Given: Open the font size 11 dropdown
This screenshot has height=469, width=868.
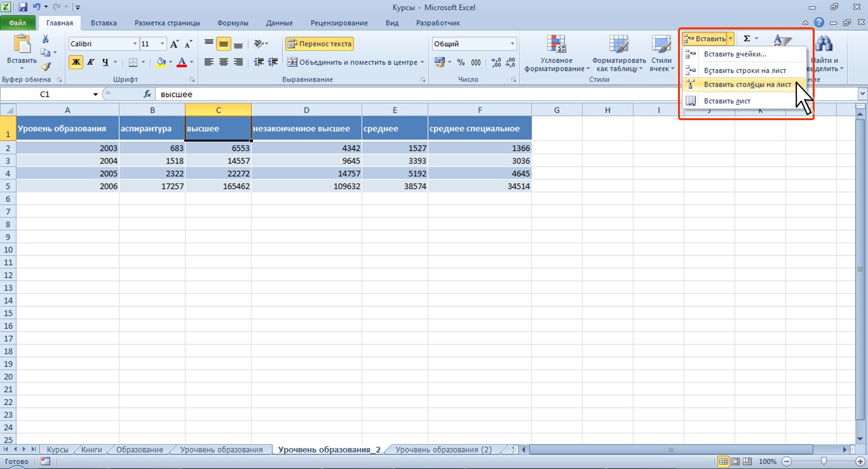Looking at the screenshot, I should coord(163,44).
